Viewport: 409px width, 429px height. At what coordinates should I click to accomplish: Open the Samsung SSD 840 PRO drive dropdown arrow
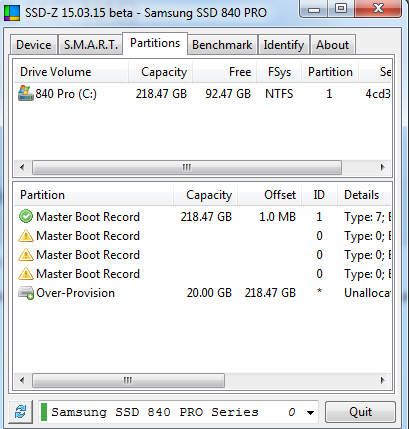(310, 413)
